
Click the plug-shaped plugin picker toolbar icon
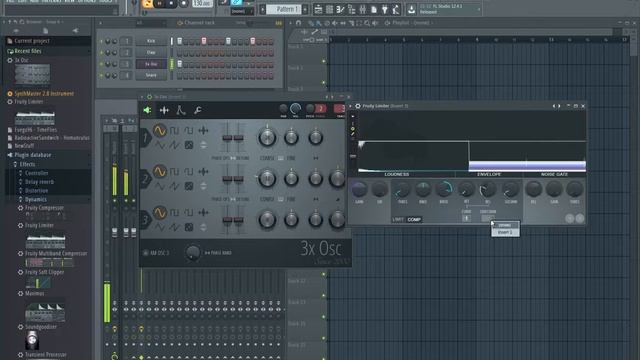click(384, 9)
